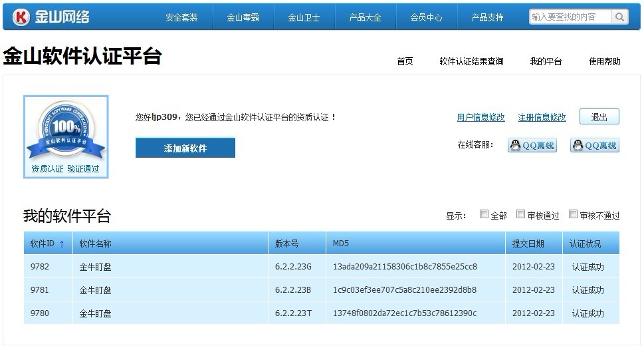Open 软件认证结果查询 page
Image resolution: width=644 pixels, height=350 pixels.
471,61
